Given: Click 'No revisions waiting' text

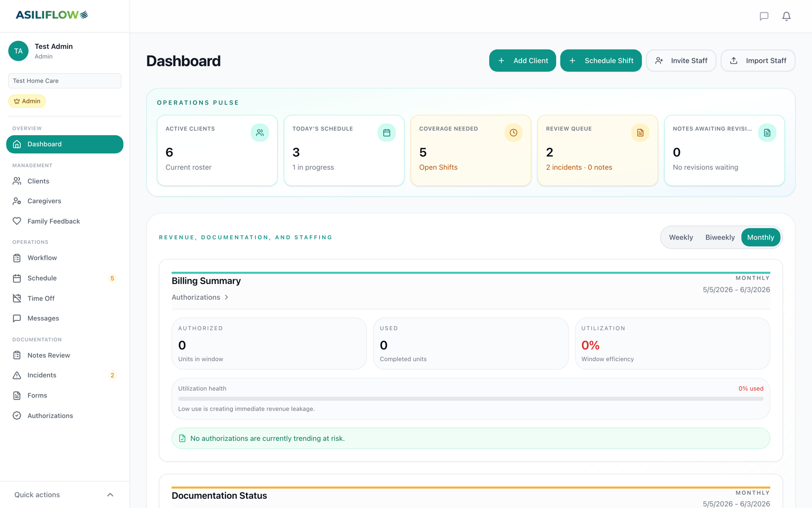Looking at the screenshot, I should pos(705,167).
